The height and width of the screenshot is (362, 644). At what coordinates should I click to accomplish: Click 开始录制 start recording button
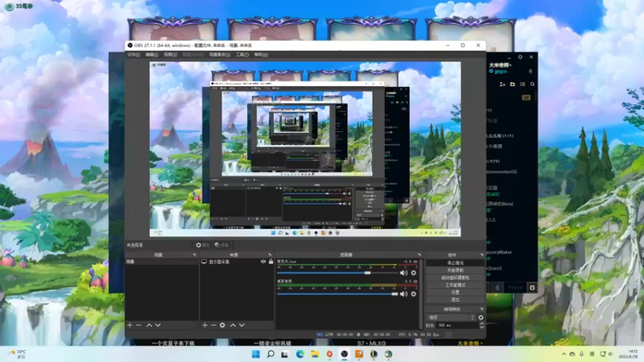pos(455,270)
